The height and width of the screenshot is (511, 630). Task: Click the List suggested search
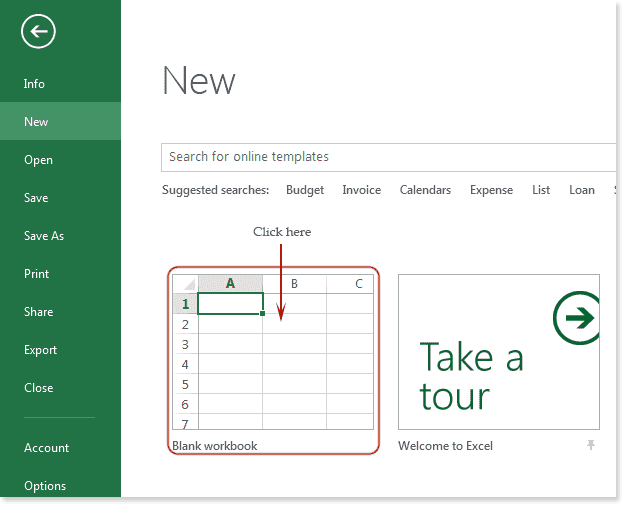(x=541, y=190)
